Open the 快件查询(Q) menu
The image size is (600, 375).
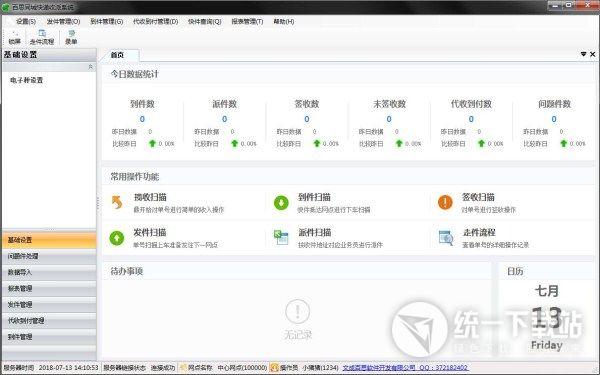point(205,21)
